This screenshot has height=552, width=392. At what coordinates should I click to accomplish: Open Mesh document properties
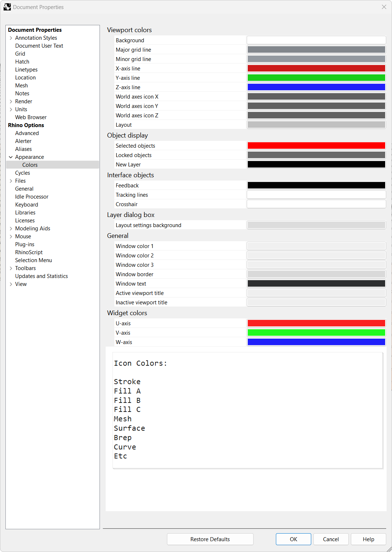pyautogui.click(x=21, y=86)
